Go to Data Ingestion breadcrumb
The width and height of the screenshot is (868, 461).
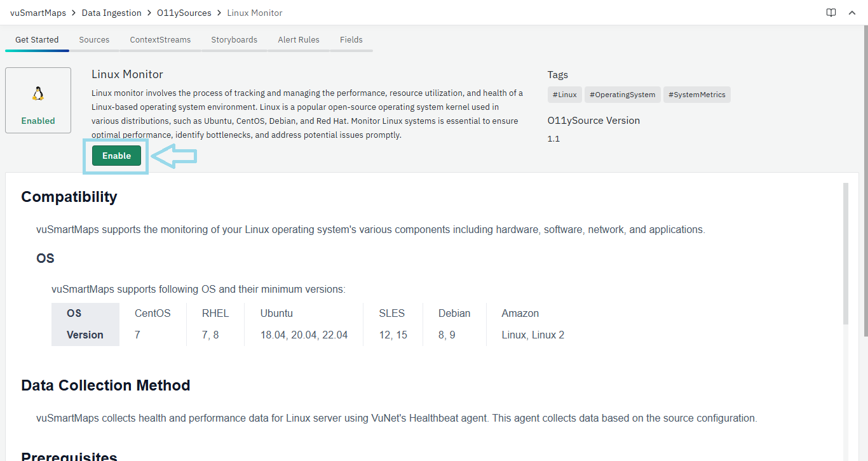tap(112, 13)
